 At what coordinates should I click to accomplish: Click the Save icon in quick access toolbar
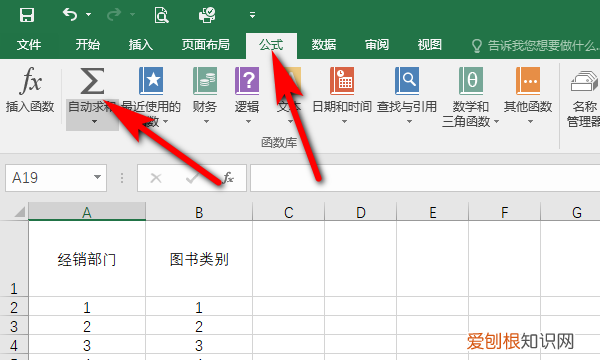coord(27,15)
